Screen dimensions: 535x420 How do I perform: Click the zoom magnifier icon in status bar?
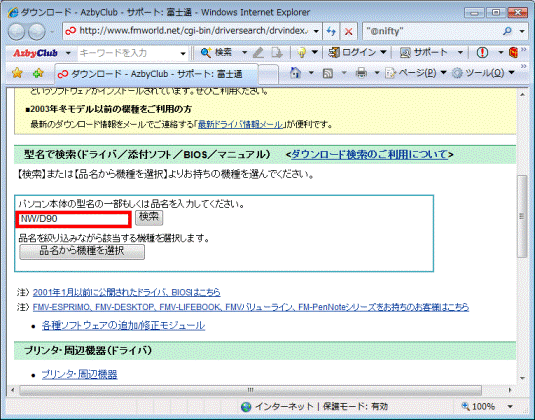tap(465, 406)
